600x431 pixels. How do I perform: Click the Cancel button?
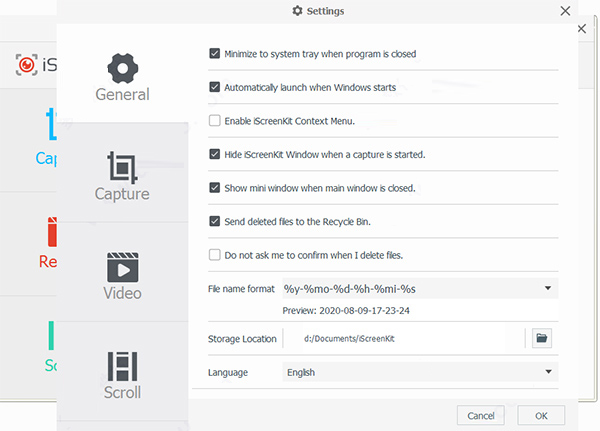[x=481, y=416]
